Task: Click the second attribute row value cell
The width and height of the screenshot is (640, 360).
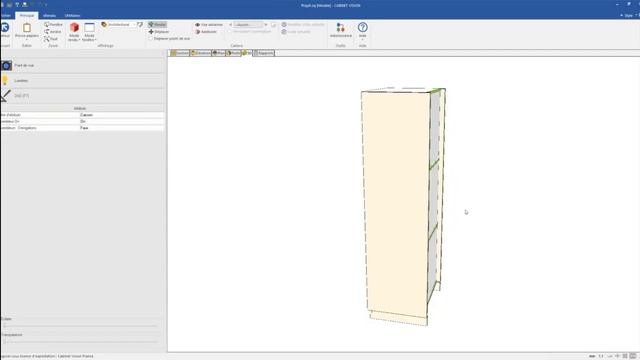Action: point(122,121)
